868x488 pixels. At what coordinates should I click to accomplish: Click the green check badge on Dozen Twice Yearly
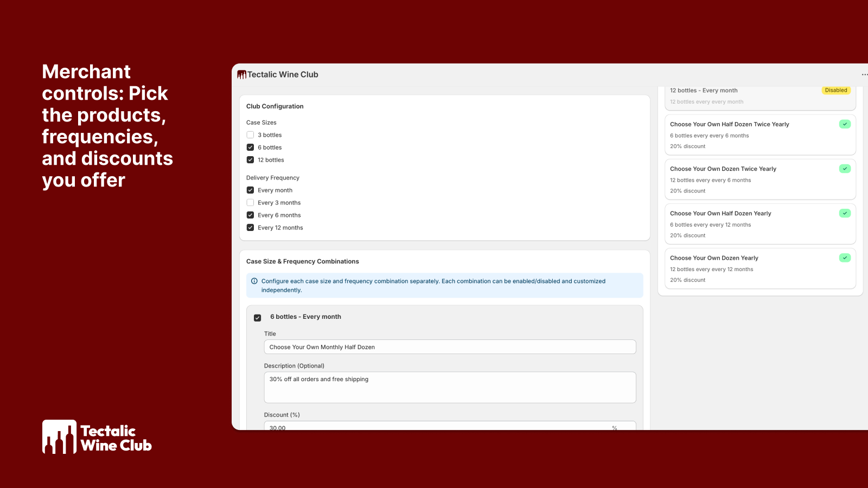[x=845, y=169]
